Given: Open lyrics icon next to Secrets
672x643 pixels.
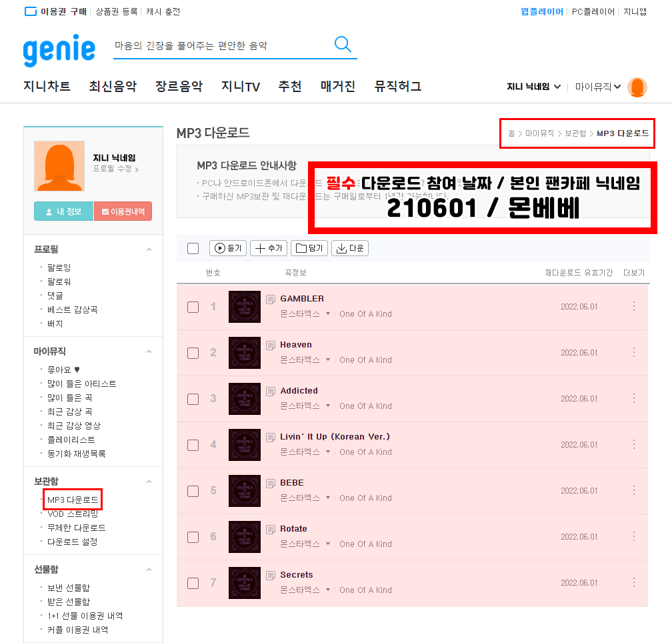Looking at the screenshot, I should click(271, 575).
